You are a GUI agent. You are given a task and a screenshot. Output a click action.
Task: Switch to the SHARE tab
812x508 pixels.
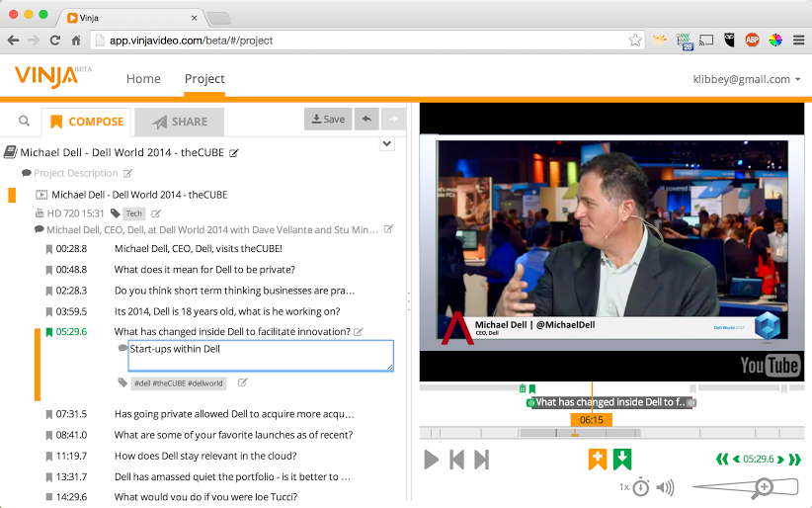(x=180, y=122)
